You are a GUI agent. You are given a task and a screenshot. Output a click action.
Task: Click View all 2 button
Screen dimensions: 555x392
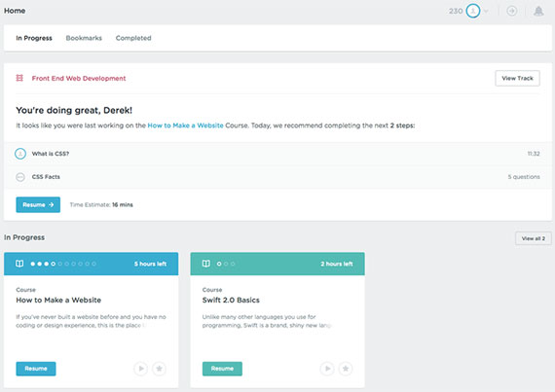click(533, 238)
